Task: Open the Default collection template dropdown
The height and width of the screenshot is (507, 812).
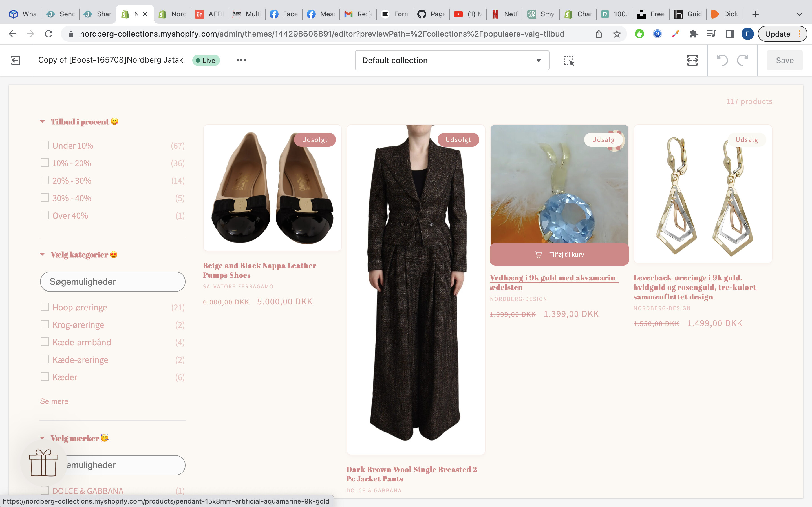Action: (452, 60)
